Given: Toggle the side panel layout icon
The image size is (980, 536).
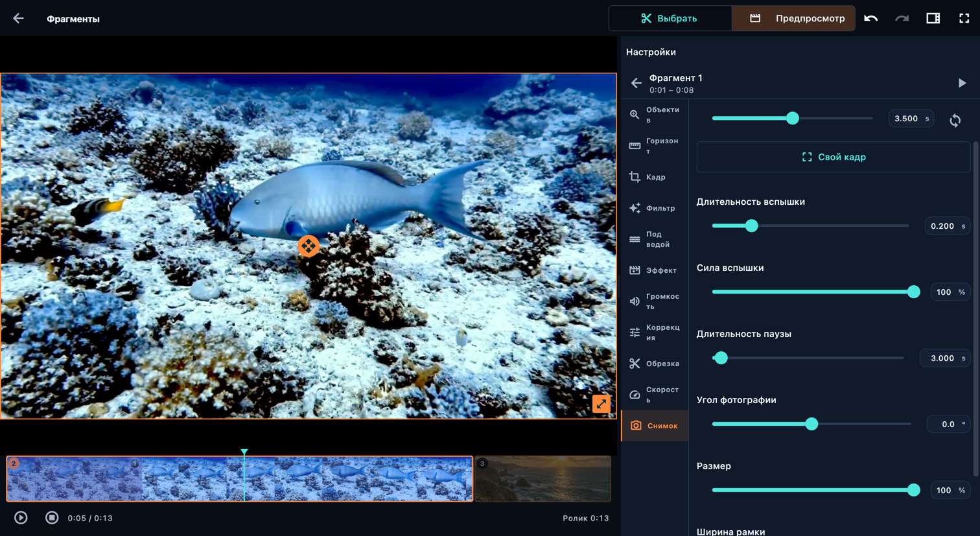Looking at the screenshot, I should (933, 18).
